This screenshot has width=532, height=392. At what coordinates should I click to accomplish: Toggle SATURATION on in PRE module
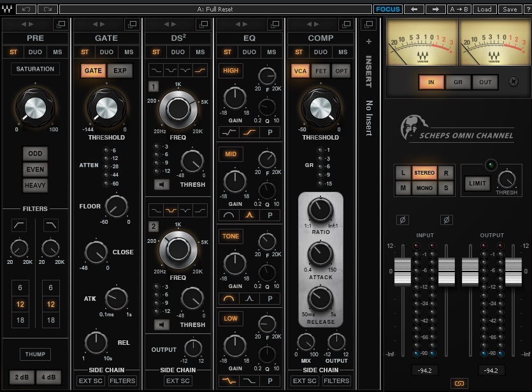point(35,69)
